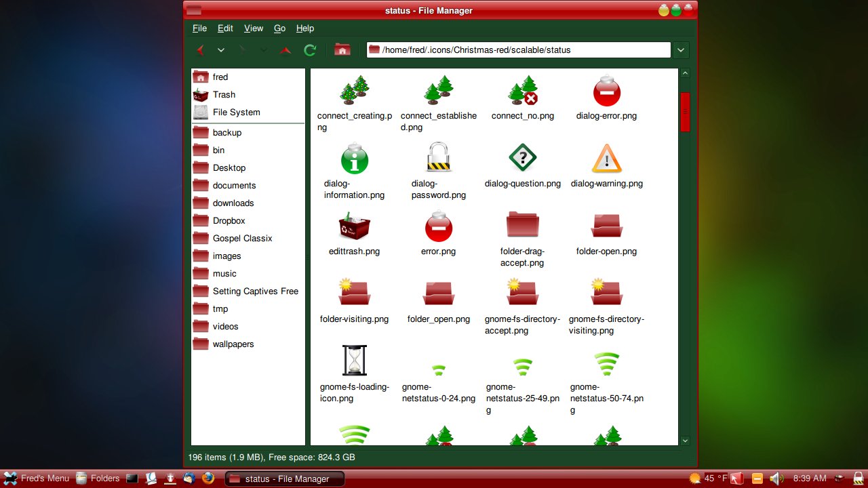Launch Firefox from the taskbar
This screenshot has width=868, height=488.
208,478
